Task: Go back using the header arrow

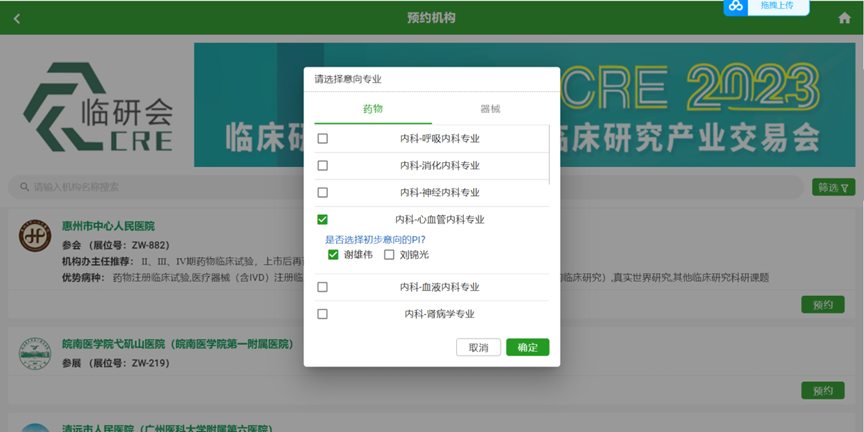Action: (17, 18)
